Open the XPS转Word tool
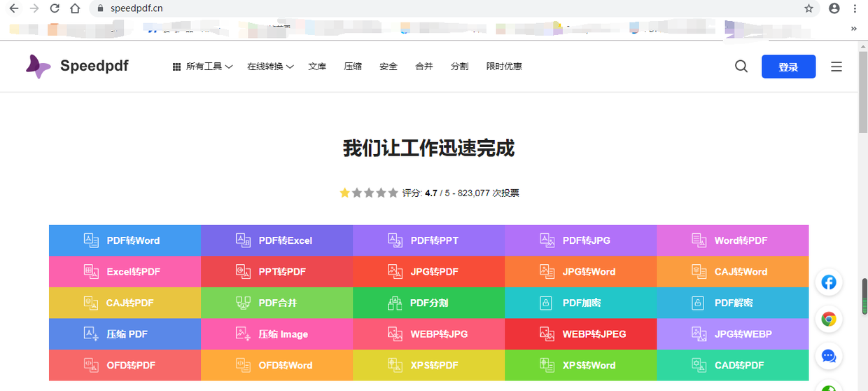 580,365
